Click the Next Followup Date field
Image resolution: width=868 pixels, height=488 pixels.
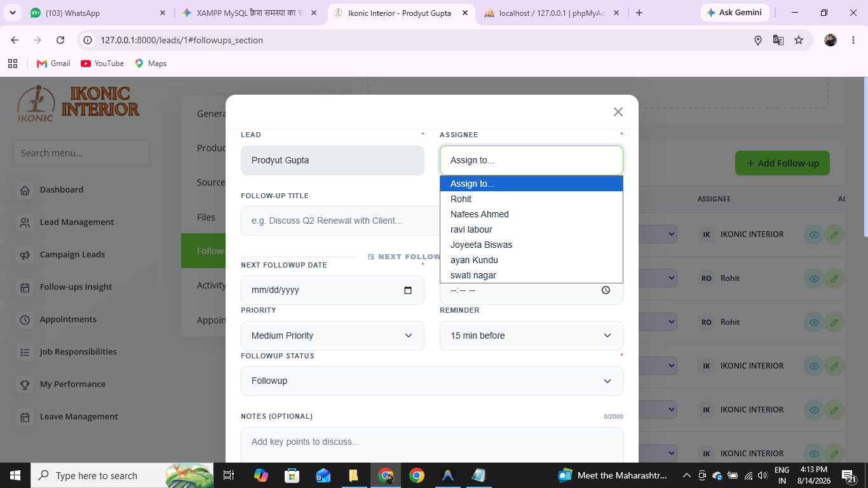[x=332, y=290]
